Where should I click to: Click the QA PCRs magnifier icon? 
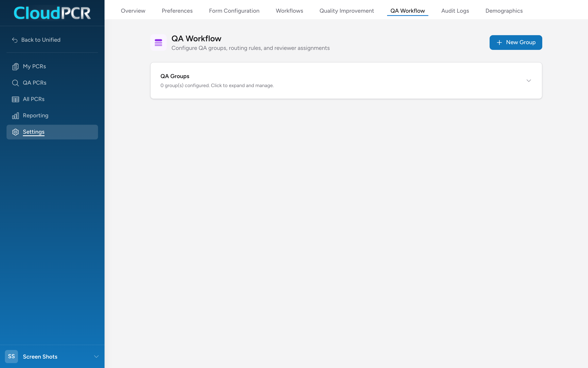[x=15, y=83]
